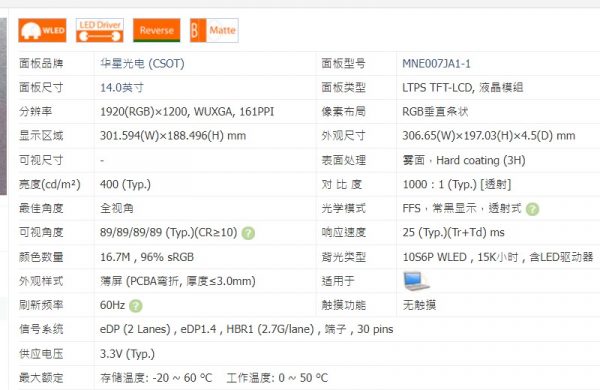Click the Matte surface badge icon
Image resolution: width=600 pixels, height=390 pixels.
214,30
